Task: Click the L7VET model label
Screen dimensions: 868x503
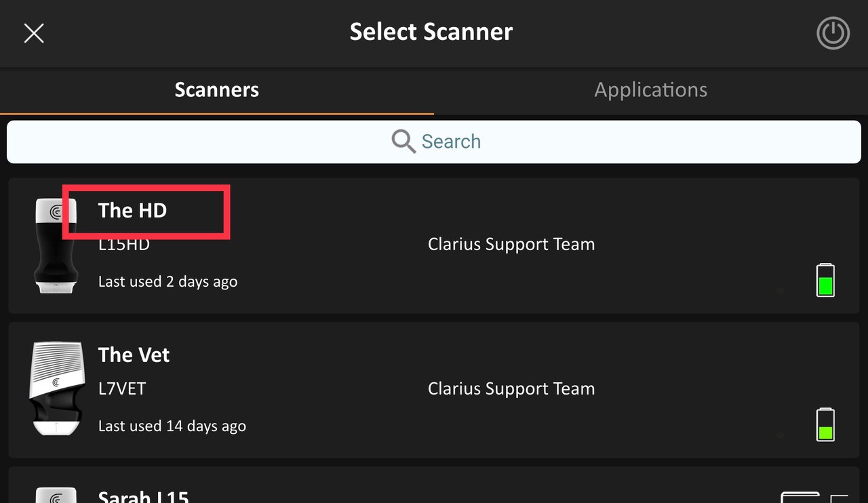Action: pos(122,388)
